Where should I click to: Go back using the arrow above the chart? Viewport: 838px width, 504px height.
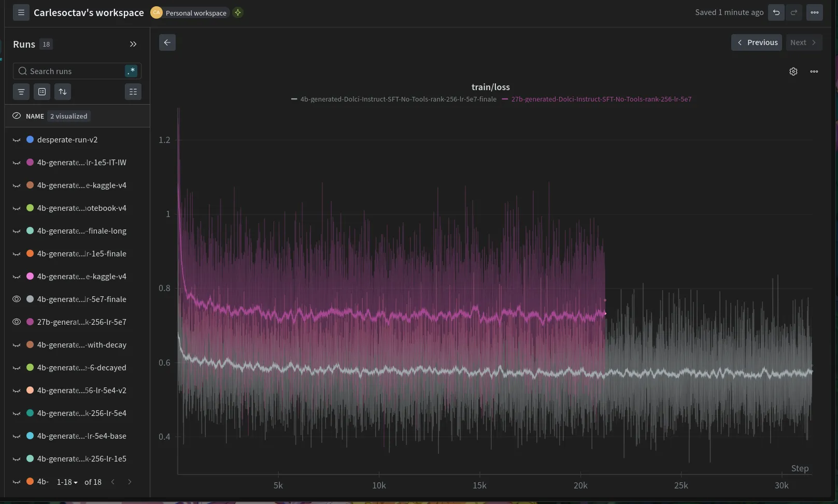[167, 42]
